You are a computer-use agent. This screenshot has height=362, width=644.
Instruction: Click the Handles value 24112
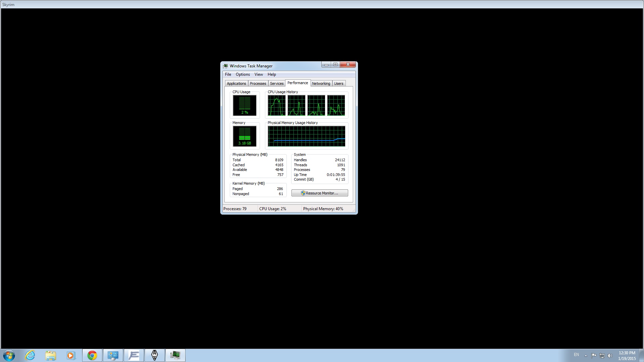[340, 160]
